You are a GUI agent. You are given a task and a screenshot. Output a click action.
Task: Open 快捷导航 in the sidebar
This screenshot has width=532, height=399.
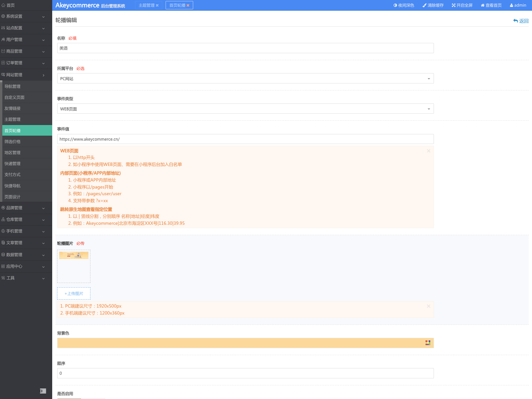click(27, 186)
